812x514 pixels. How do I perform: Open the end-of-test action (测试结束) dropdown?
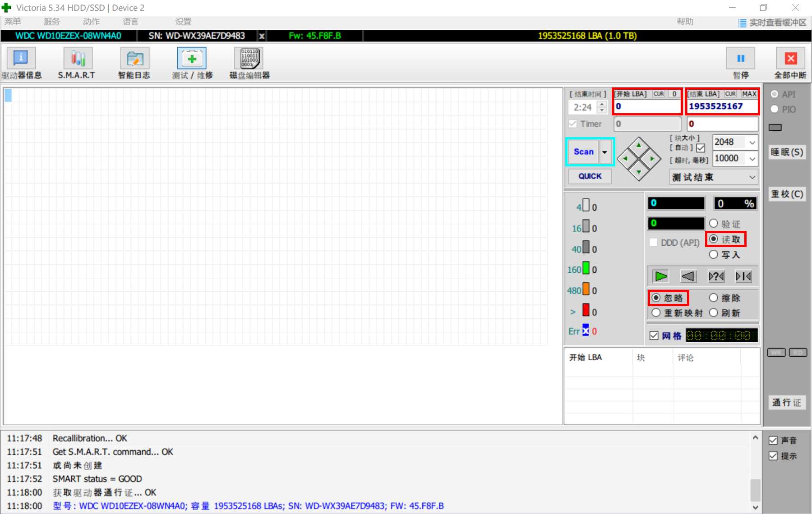[x=714, y=177]
